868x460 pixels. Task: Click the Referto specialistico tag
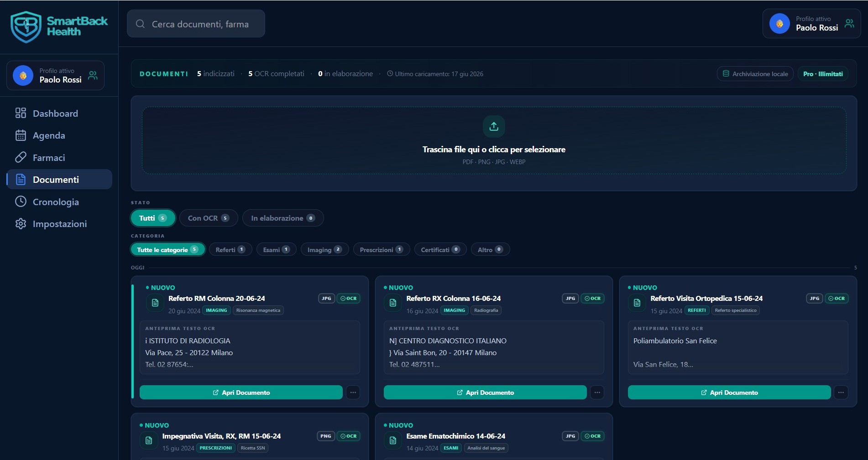point(736,310)
